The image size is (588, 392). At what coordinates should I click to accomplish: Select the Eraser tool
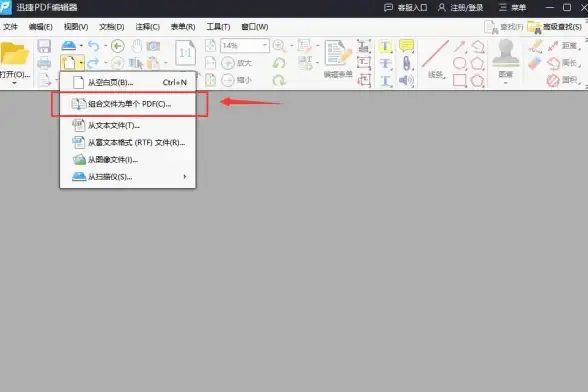tap(535, 63)
